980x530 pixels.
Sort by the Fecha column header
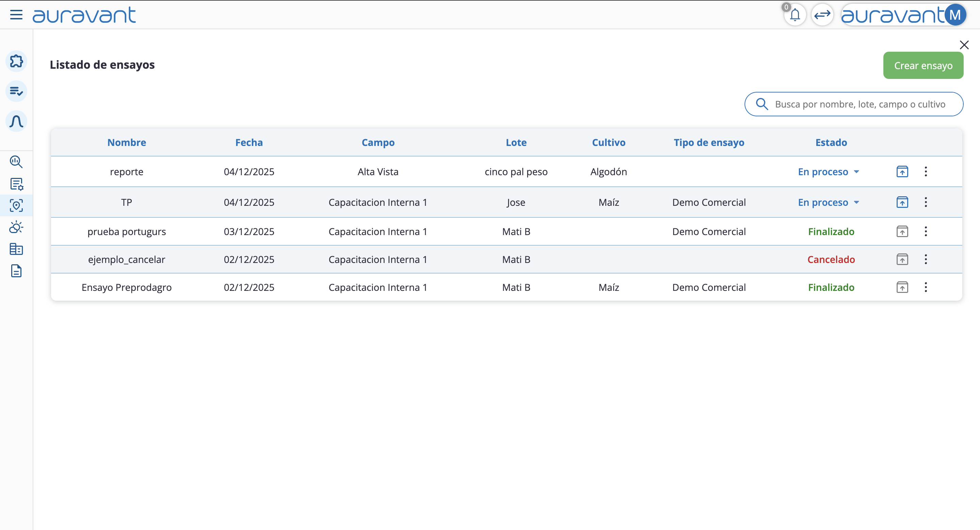[x=249, y=142]
